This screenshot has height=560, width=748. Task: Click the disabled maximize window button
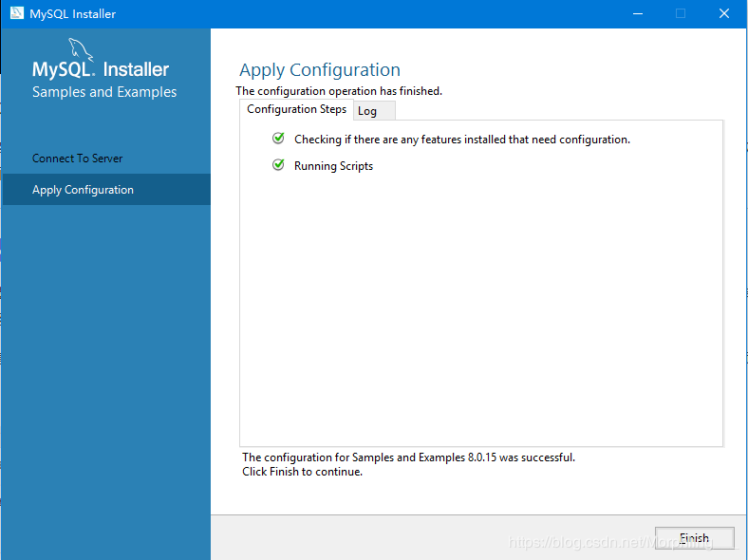[x=681, y=14]
